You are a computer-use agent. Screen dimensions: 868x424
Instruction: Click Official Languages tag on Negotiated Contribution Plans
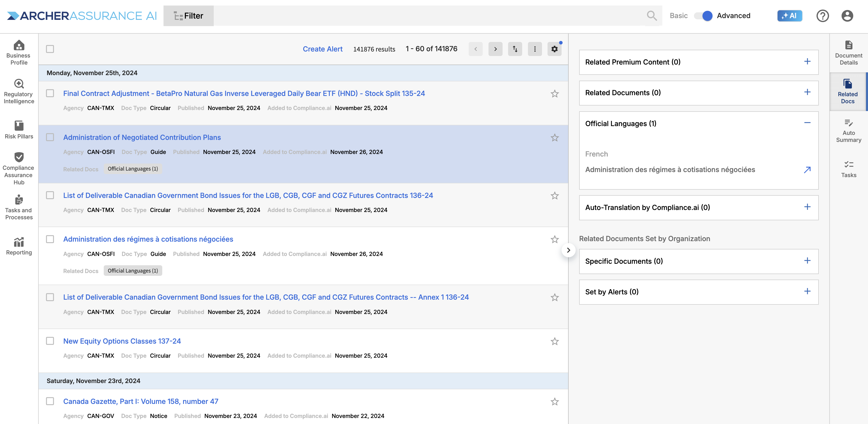coord(133,169)
